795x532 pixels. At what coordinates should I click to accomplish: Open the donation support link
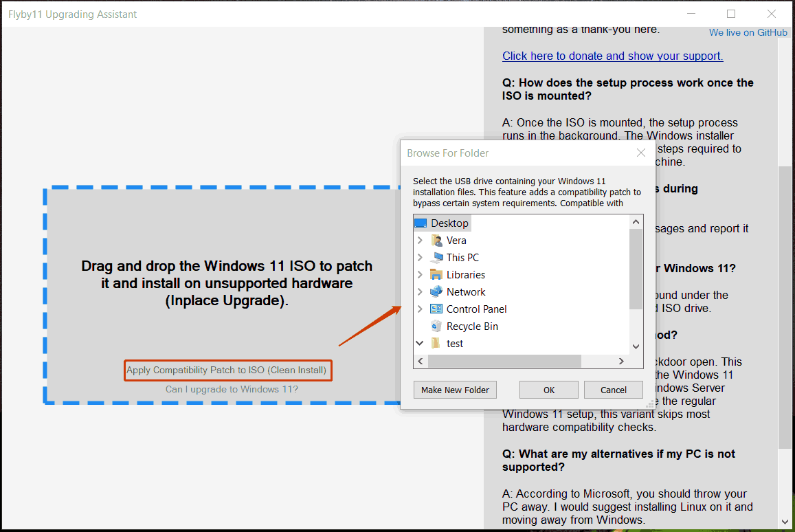click(x=612, y=56)
